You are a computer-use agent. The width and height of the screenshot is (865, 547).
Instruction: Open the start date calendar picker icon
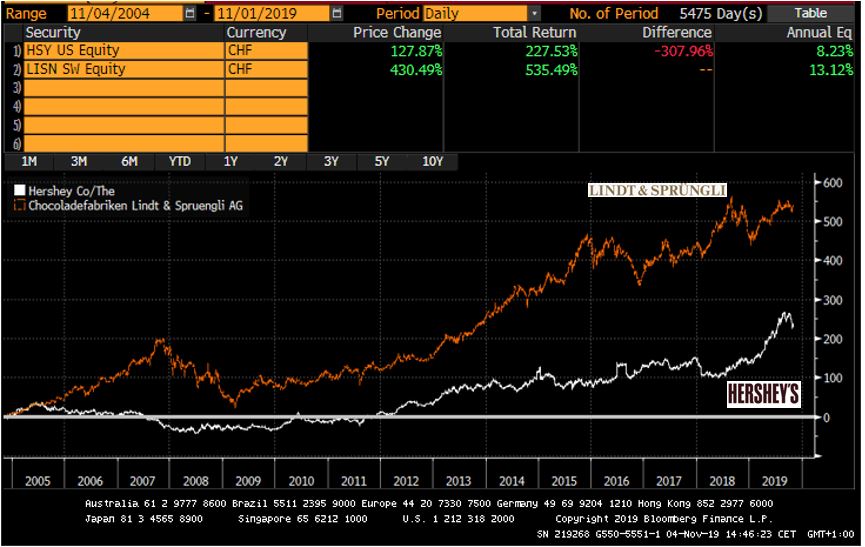(x=190, y=13)
